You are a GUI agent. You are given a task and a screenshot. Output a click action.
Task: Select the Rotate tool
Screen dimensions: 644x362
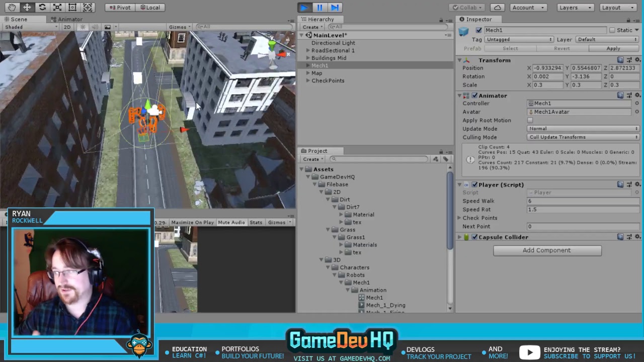click(42, 8)
